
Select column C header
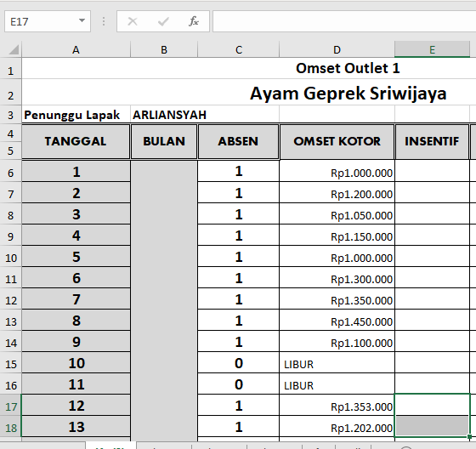(x=239, y=50)
